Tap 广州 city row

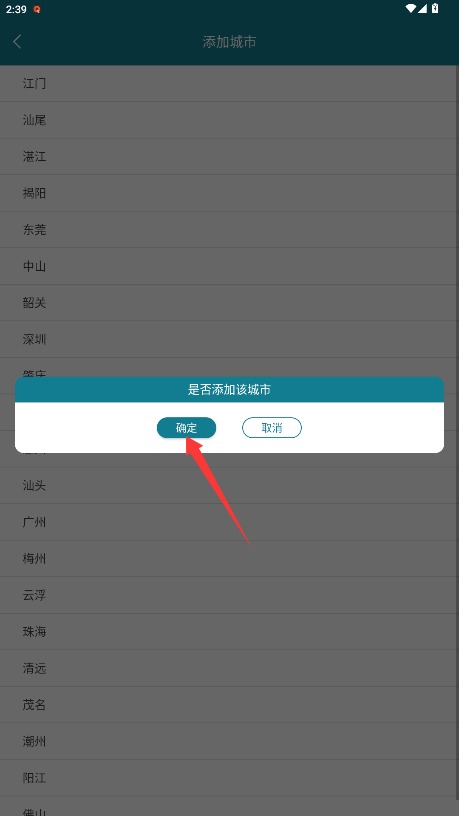click(230, 522)
